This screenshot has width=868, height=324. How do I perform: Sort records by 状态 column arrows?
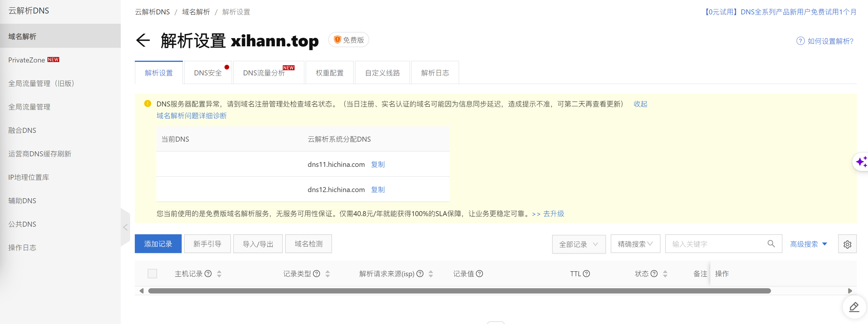coord(665,274)
